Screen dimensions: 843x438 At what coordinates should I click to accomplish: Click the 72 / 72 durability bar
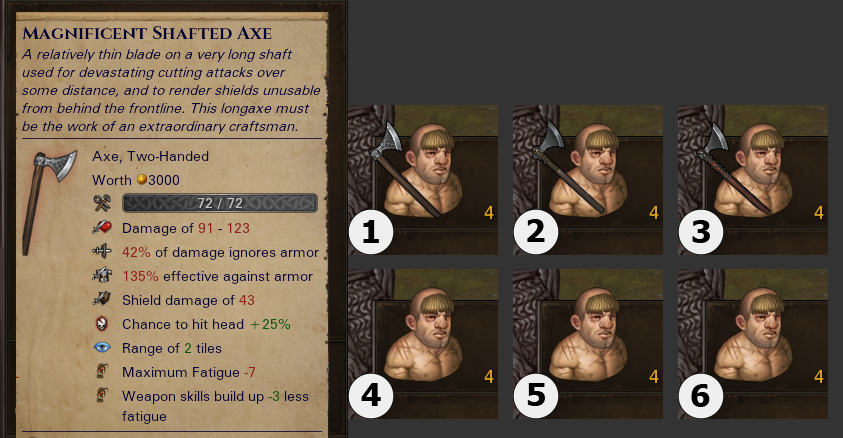(220, 203)
